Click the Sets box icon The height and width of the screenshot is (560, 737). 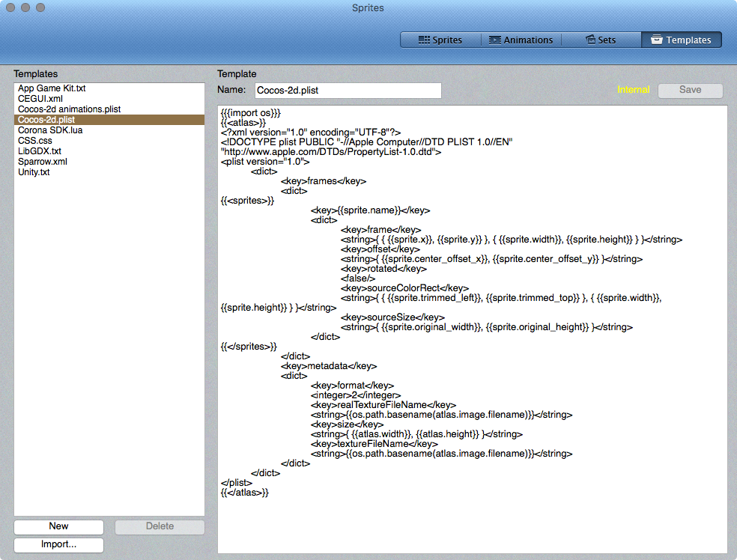[590, 40]
